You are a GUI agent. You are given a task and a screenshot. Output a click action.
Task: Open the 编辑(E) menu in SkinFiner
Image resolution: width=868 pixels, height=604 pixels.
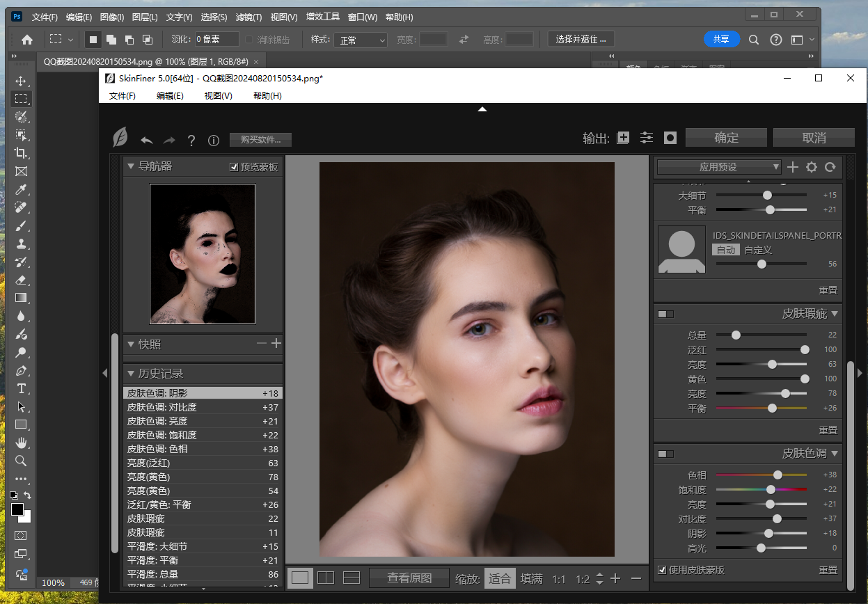[x=170, y=95]
